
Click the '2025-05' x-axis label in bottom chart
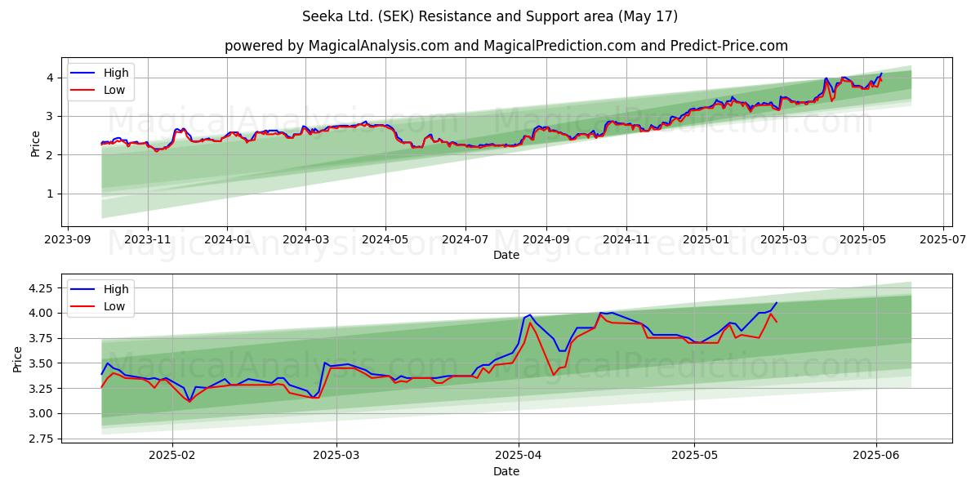pyautogui.click(x=694, y=456)
